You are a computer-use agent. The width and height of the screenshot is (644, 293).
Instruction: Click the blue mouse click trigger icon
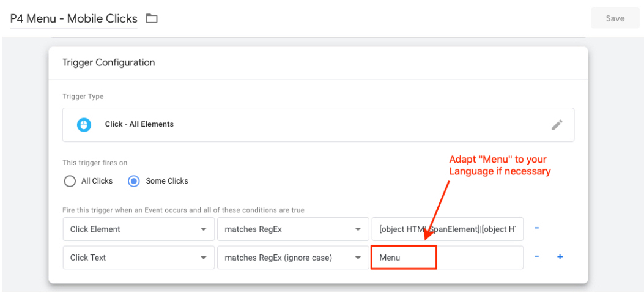pos(84,124)
